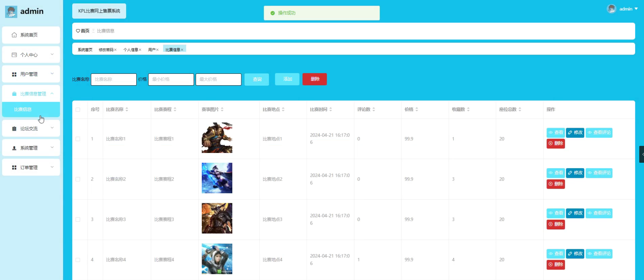
Task: Click the event image thumbnail for 比赛名称4
Action: 217,259
